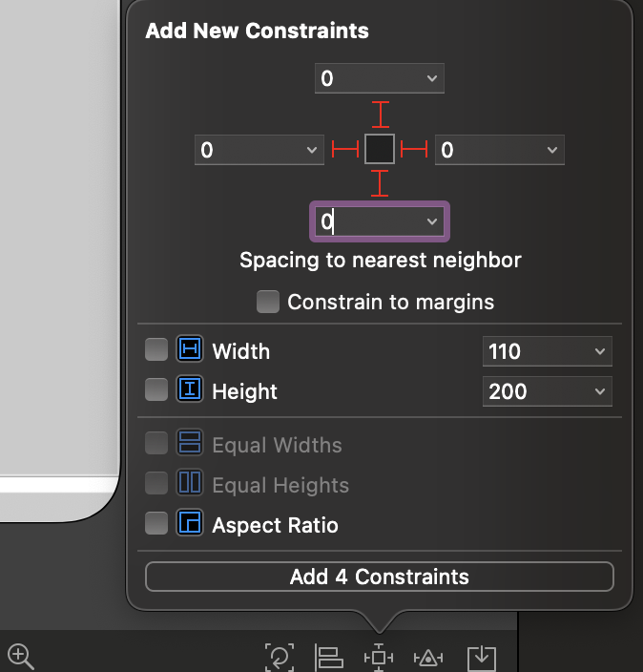
Task: Toggle the right spacing red strut
Action: (x=414, y=149)
